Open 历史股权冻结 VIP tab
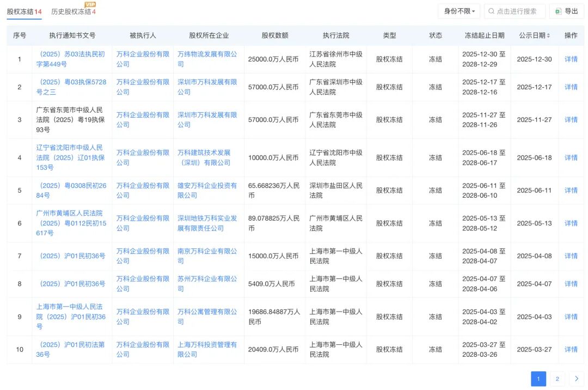 [73, 11]
